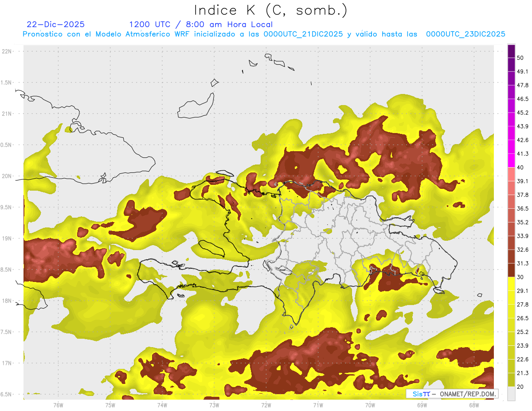The width and height of the screenshot is (532, 411).
Task: Pick the olive swatch between 20 and 21.3
Action: [x=511, y=380]
